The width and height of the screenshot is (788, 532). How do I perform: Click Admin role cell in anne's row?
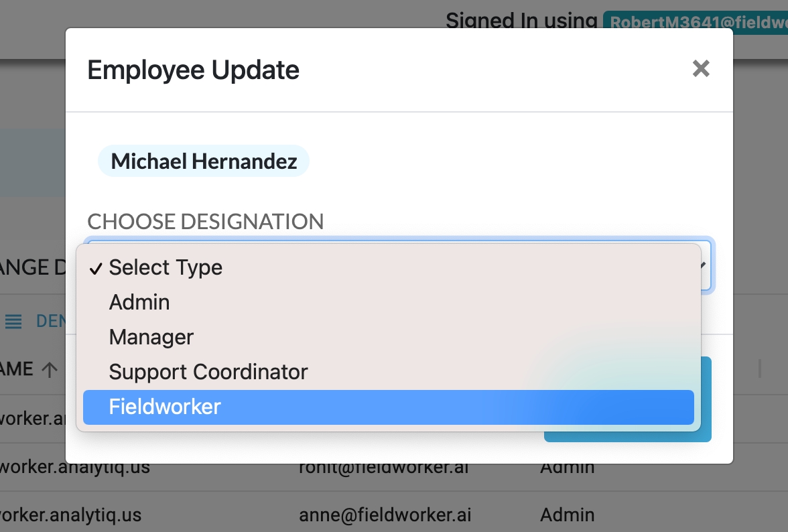pyautogui.click(x=567, y=515)
